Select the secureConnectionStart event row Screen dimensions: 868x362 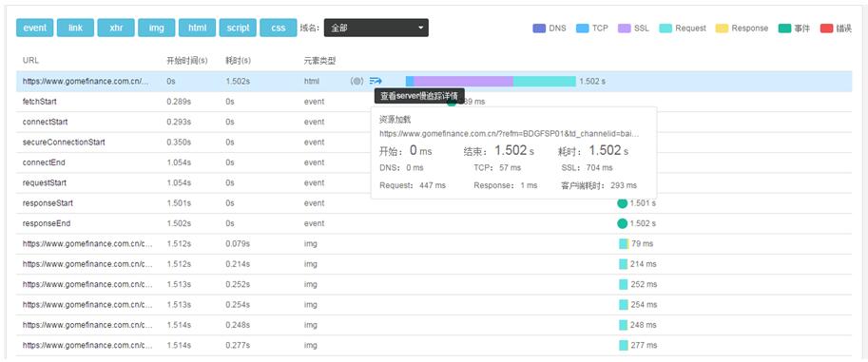[434, 143]
